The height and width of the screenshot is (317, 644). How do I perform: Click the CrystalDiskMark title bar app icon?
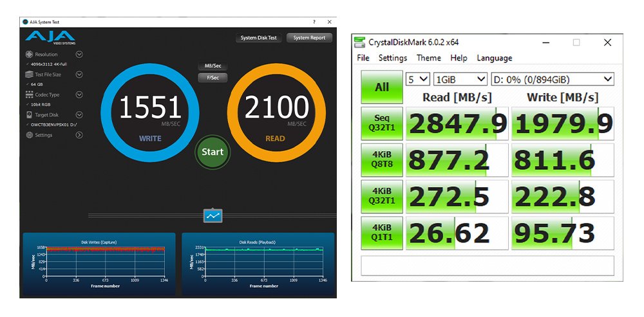(359, 42)
